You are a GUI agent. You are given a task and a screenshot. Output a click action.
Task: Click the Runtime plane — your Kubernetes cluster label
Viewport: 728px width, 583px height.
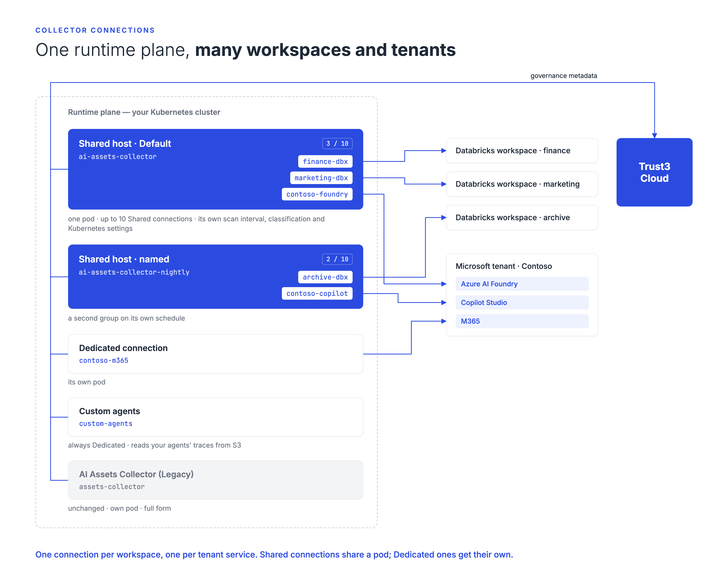(144, 112)
